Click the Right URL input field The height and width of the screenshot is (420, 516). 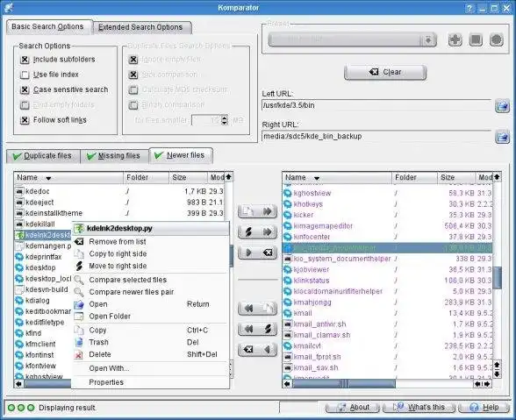(x=376, y=136)
